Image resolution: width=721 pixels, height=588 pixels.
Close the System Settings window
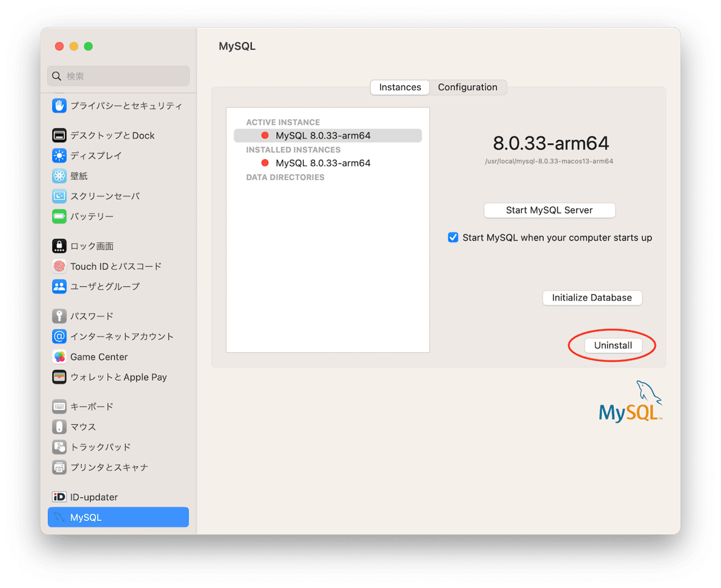59,46
